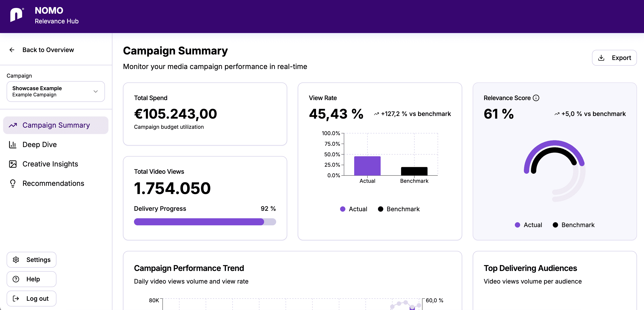Viewport: 644px width, 310px height.
Task: Open the Campaign Summary menu item
Action: (56, 125)
